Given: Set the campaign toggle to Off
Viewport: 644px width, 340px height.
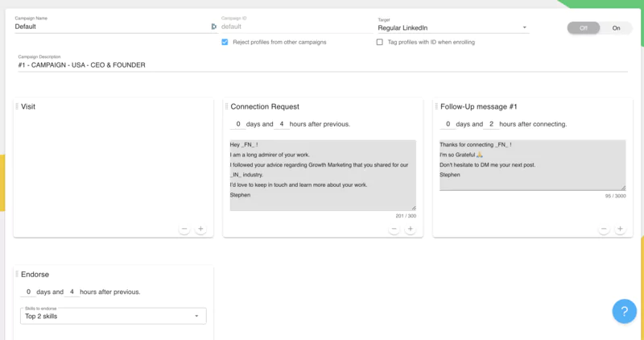Looking at the screenshot, I should (x=584, y=27).
